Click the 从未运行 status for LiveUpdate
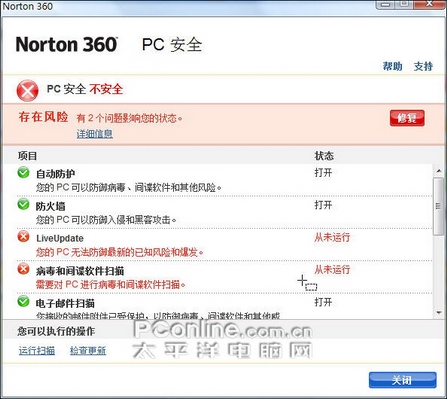 click(x=332, y=237)
